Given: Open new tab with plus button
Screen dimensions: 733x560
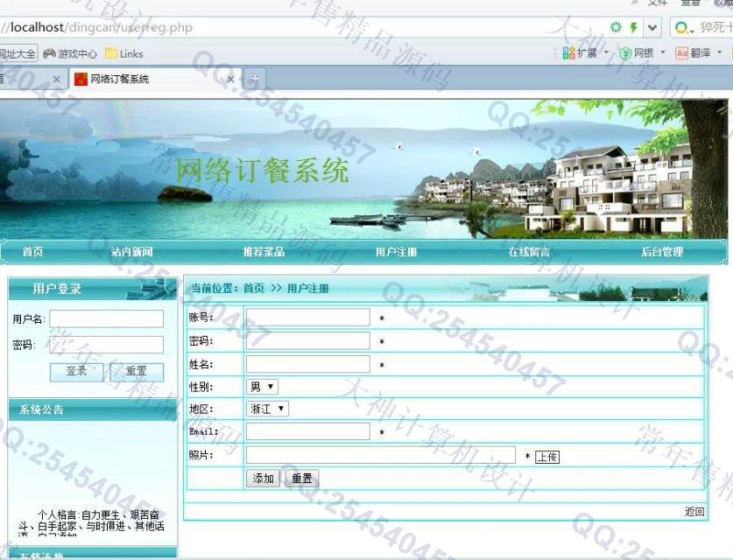Looking at the screenshot, I should pyautogui.click(x=254, y=79).
